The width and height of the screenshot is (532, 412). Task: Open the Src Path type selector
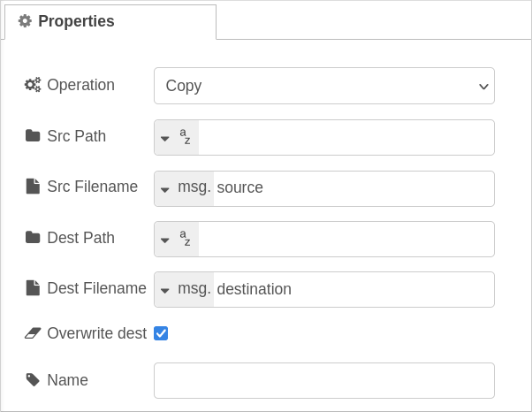point(177,137)
